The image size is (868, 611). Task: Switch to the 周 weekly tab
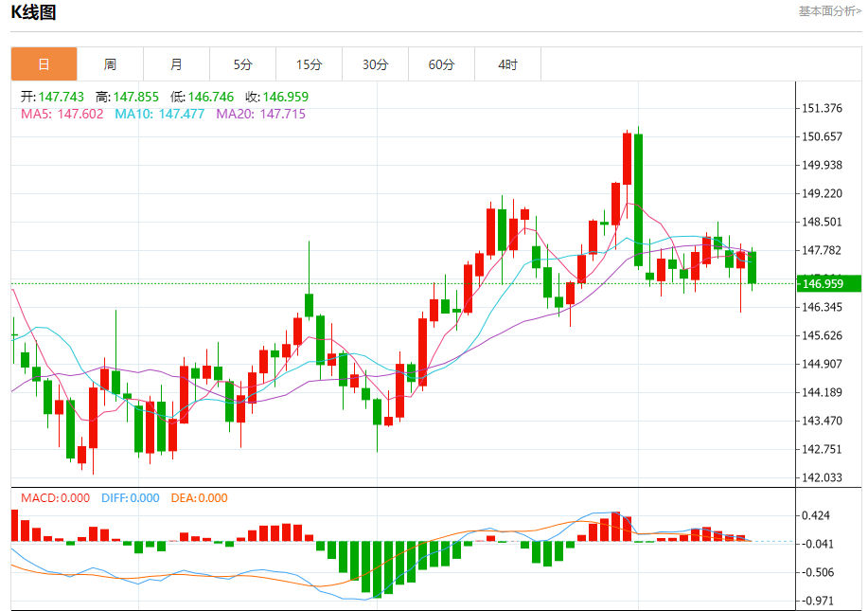[x=110, y=64]
